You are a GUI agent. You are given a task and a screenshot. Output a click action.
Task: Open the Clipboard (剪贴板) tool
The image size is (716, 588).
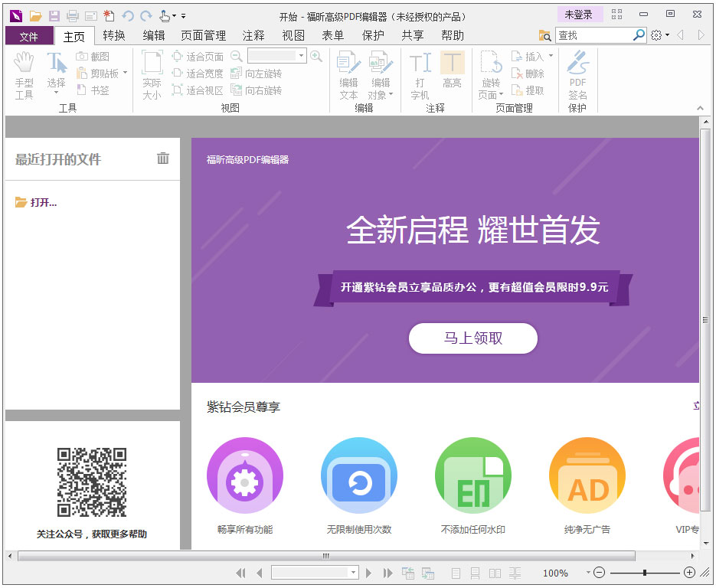pyautogui.click(x=97, y=73)
